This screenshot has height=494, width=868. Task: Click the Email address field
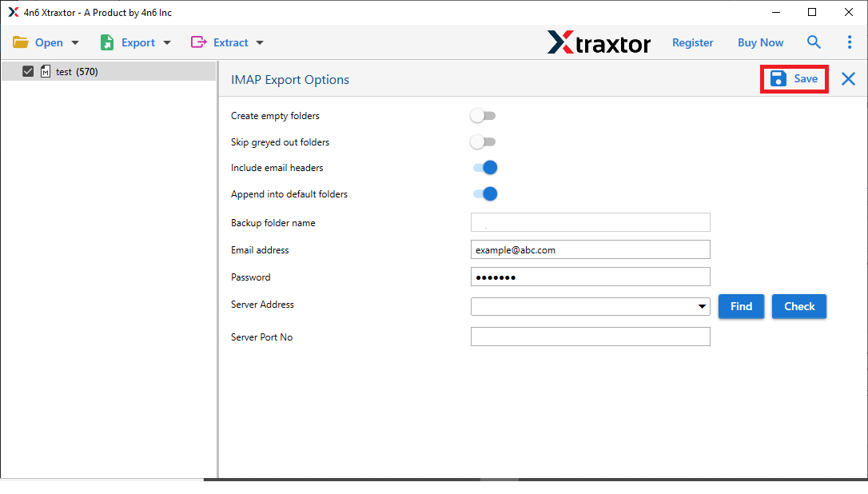[590, 249]
